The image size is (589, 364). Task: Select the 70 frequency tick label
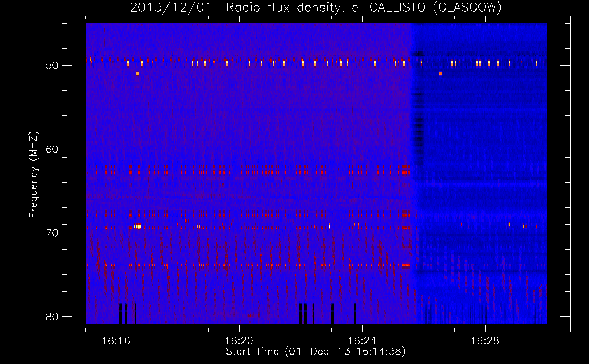coord(52,233)
